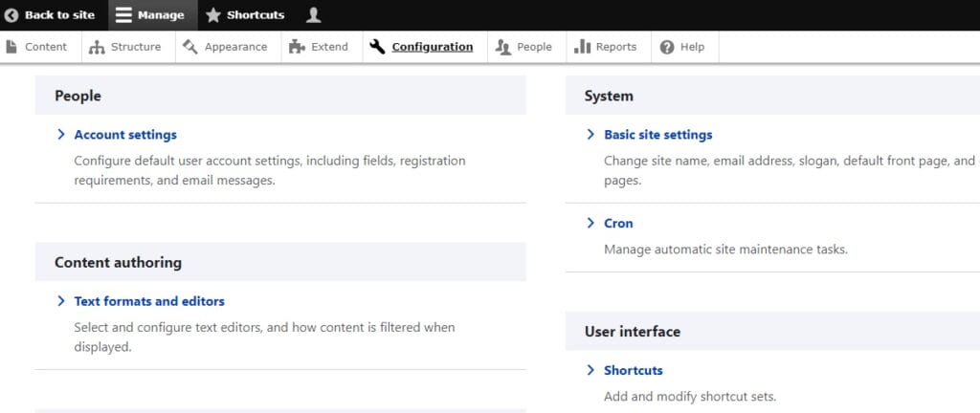This screenshot has width=980, height=413.
Task: Toggle the Manage toolbar label
Action: pyautogui.click(x=161, y=15)
